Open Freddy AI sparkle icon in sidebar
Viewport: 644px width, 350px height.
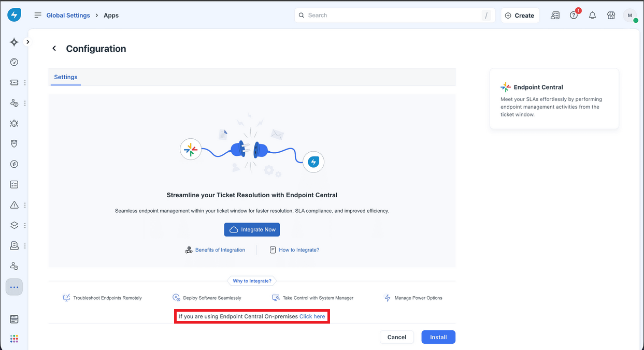point(14,42)
